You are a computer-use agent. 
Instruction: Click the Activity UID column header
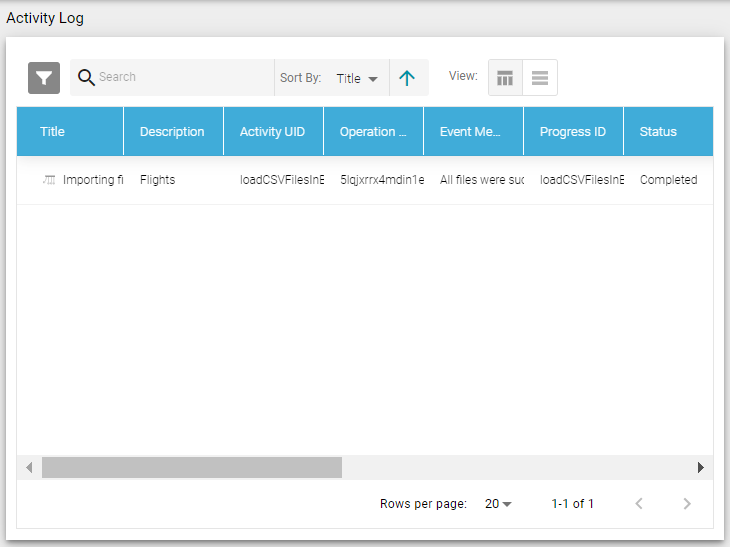pos(272,132)
